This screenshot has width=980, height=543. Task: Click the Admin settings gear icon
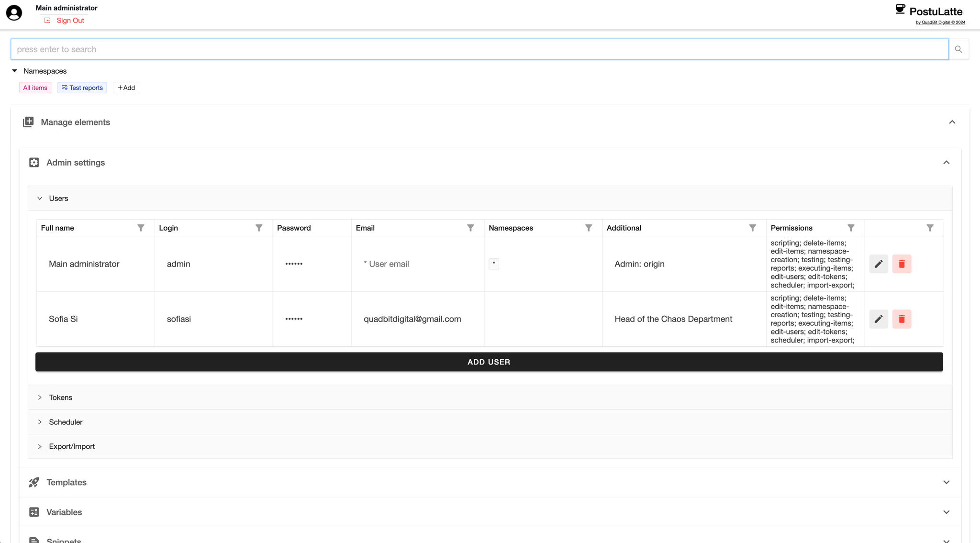[33, 163]
